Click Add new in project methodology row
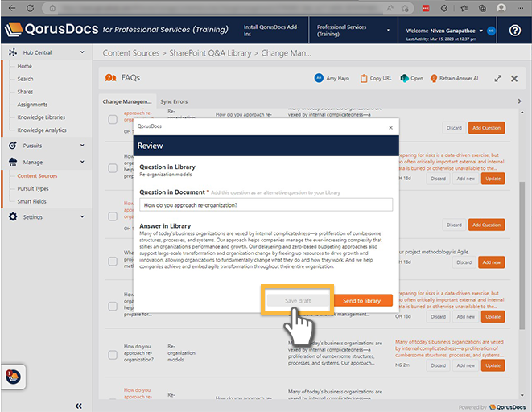The image size is (532, 412). pos(491,262)
